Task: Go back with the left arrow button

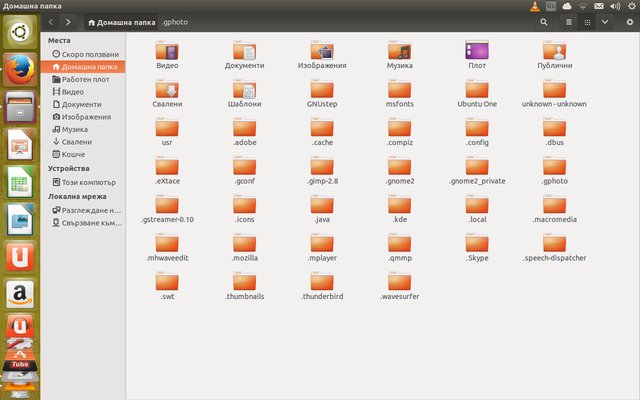Action: 49,21
